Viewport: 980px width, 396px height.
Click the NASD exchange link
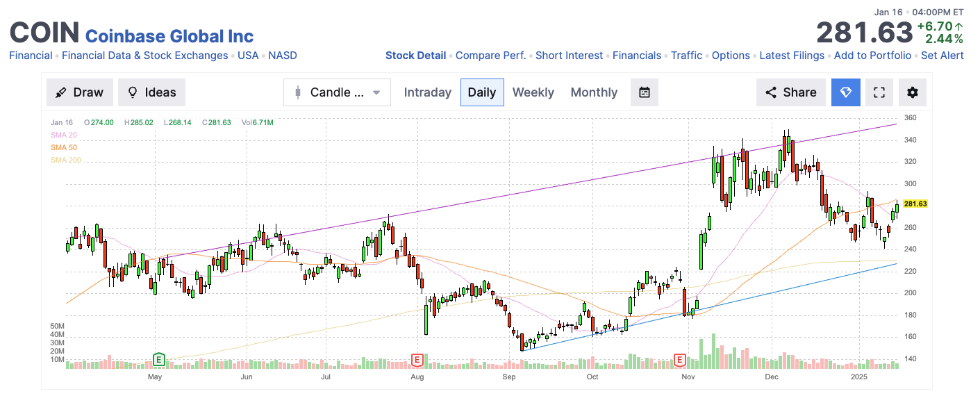click(x=283, y=56)
